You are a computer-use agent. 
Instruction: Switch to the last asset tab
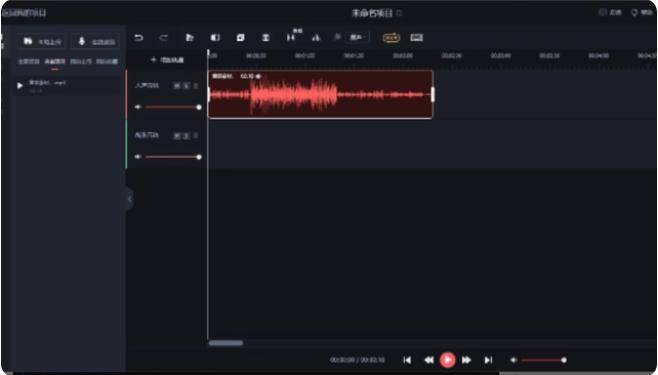click(107, 62)
